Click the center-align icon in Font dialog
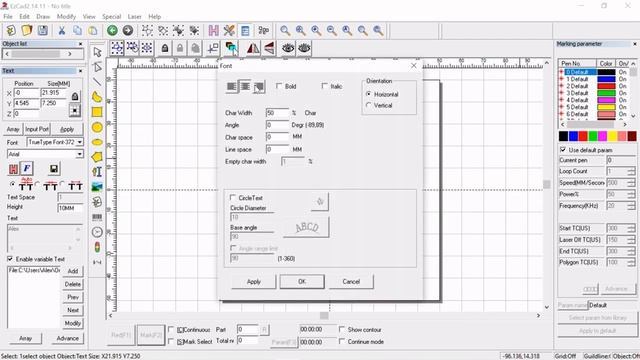 pos(245,87)
